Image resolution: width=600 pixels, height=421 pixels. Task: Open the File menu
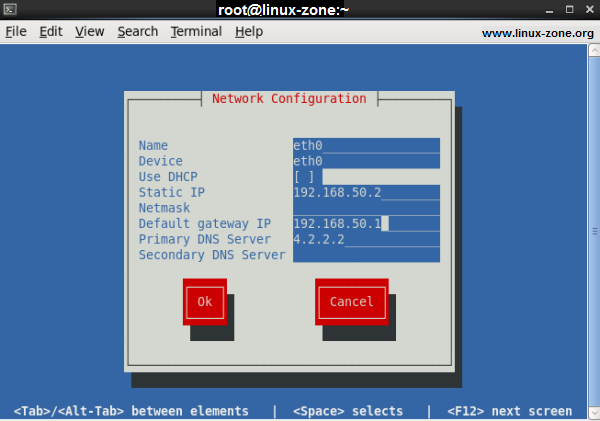click(16, 31)
